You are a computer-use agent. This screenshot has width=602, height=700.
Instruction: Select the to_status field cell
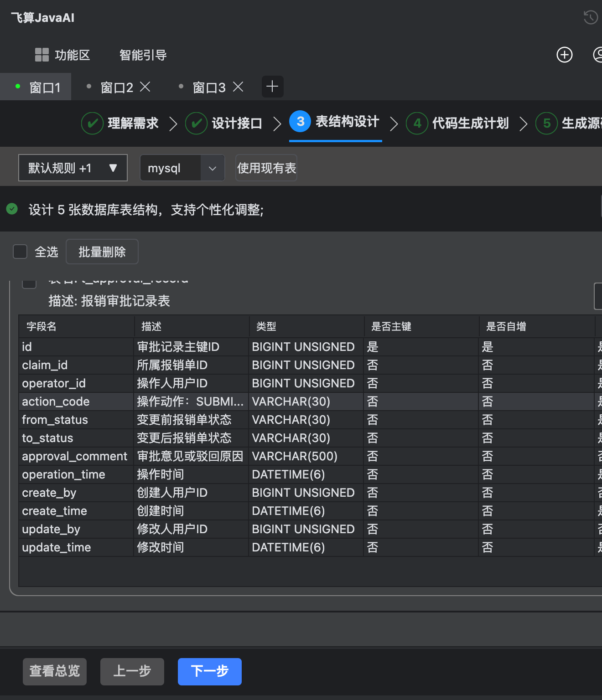point(76,438)
